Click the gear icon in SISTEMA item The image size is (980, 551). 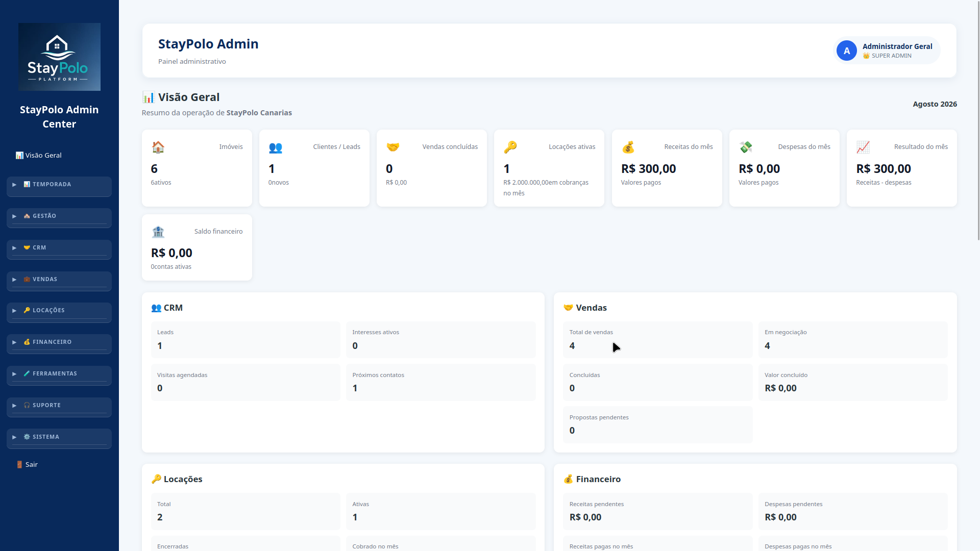point(27,437)
